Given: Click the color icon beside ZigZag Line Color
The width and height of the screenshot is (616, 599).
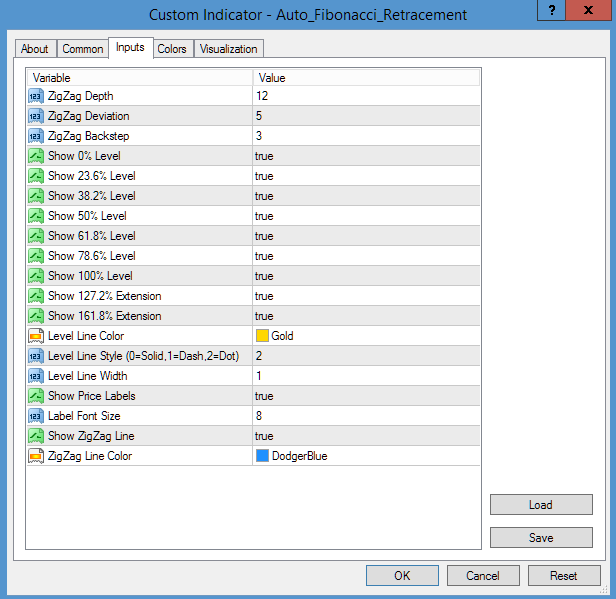Looking at the screenshot, I should [36, 457].
